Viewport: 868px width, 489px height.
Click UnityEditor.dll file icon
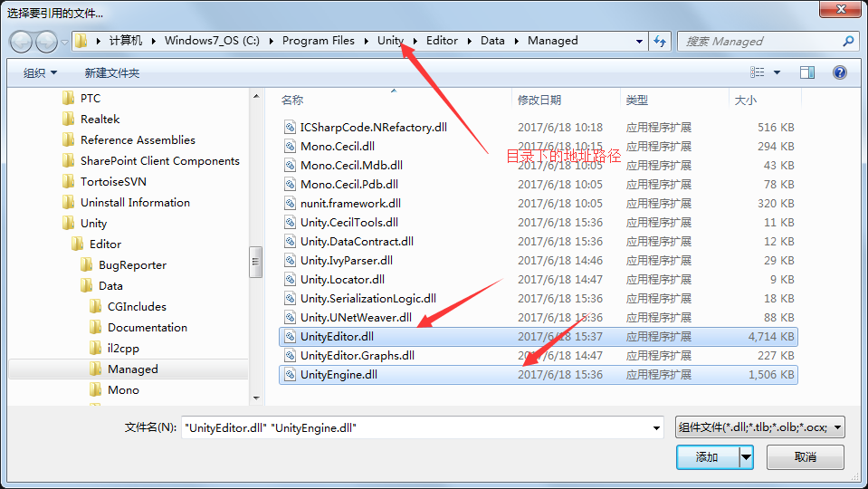coord(290,336)
